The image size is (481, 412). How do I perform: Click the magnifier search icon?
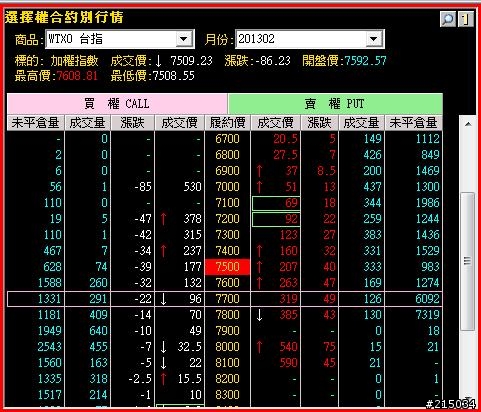448,20
